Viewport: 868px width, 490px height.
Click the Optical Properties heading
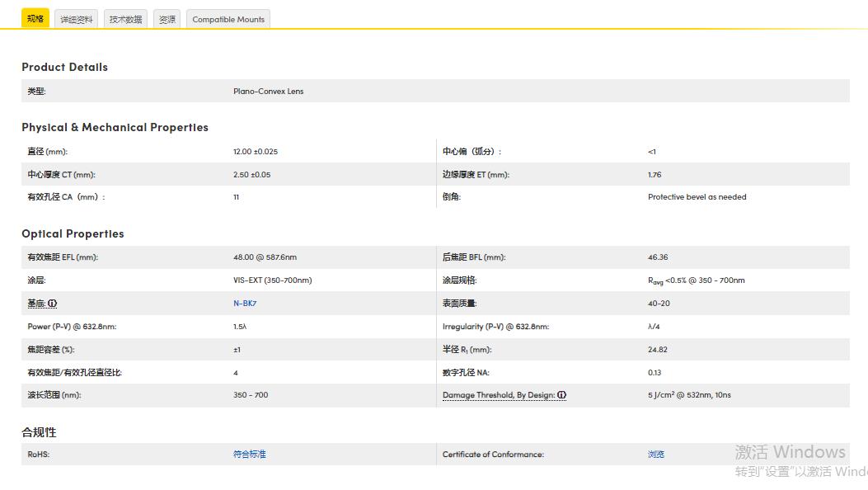pyautogui.click(x=73, y=233)
